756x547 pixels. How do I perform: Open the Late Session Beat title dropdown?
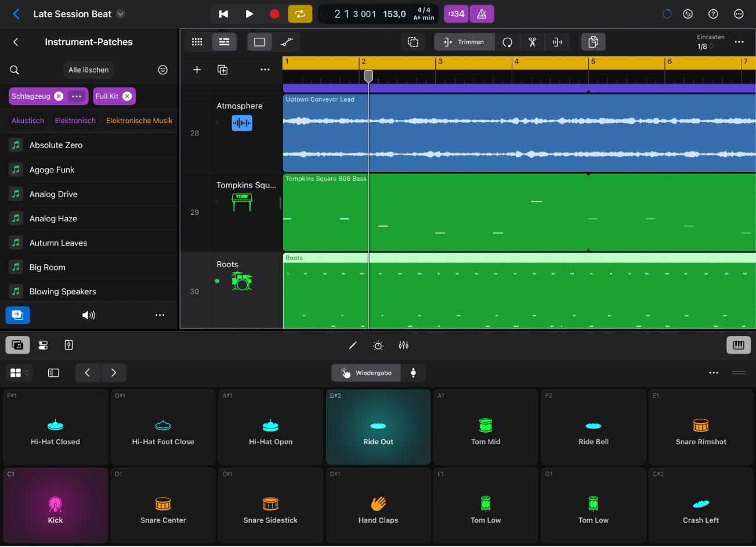tap(120, 13)
